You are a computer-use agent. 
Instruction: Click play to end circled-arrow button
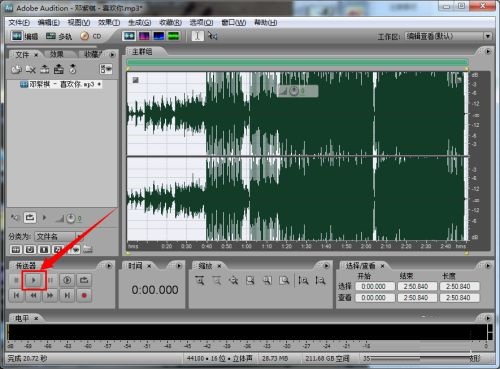tap(67, 280)
